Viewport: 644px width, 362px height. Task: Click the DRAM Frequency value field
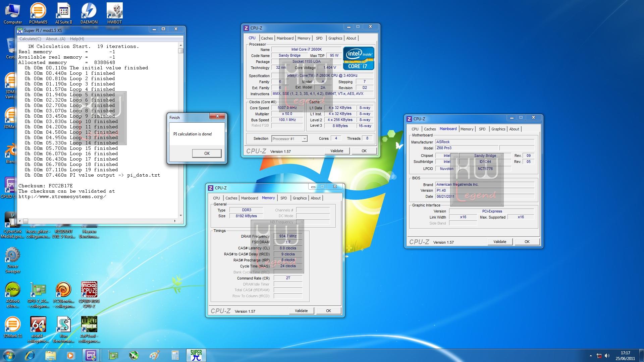[x=288, y=236]
